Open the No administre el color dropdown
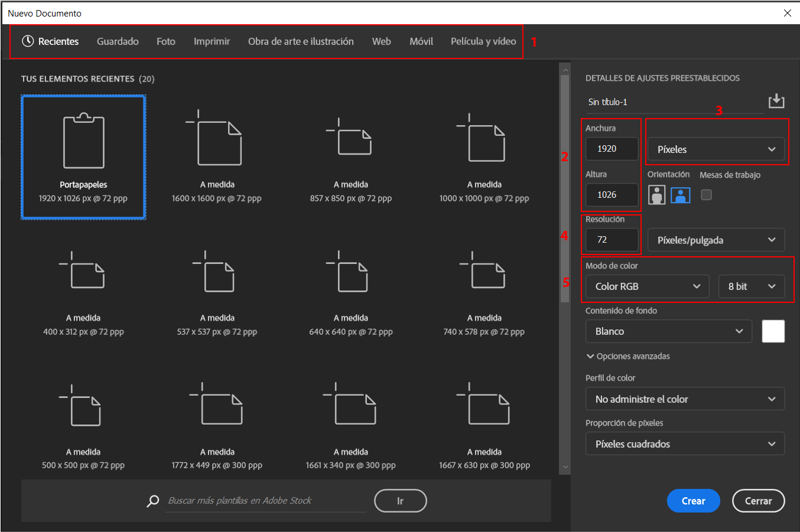Screen dimensions: 800x532 pos(685,399)
